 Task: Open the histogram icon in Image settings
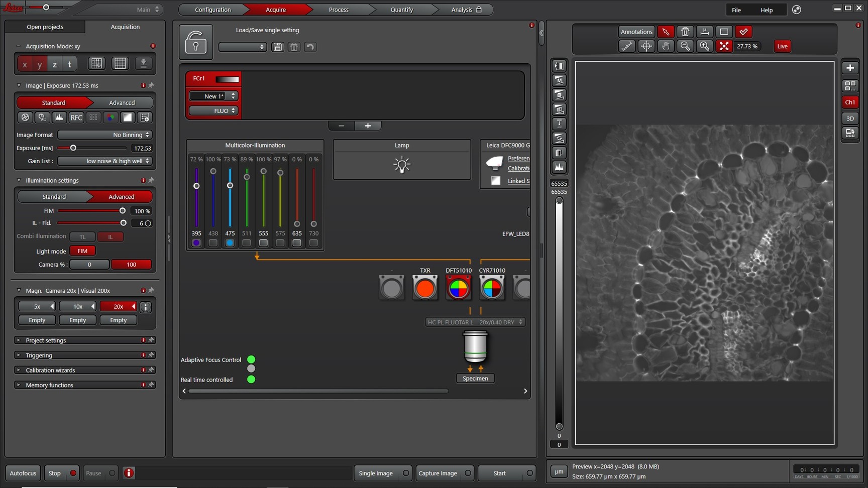click(59, 117)
